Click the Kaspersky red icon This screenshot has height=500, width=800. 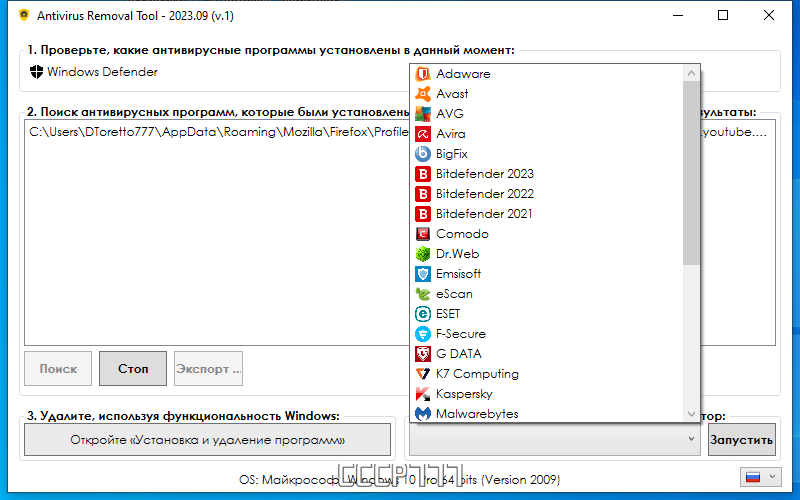(x=423, y=394)
